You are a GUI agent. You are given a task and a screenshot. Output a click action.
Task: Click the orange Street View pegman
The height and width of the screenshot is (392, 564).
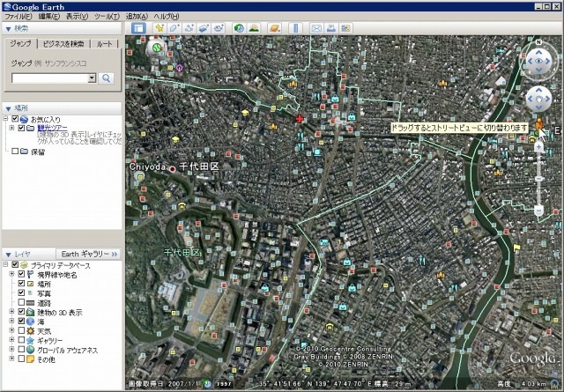click(x=538, y=124)
